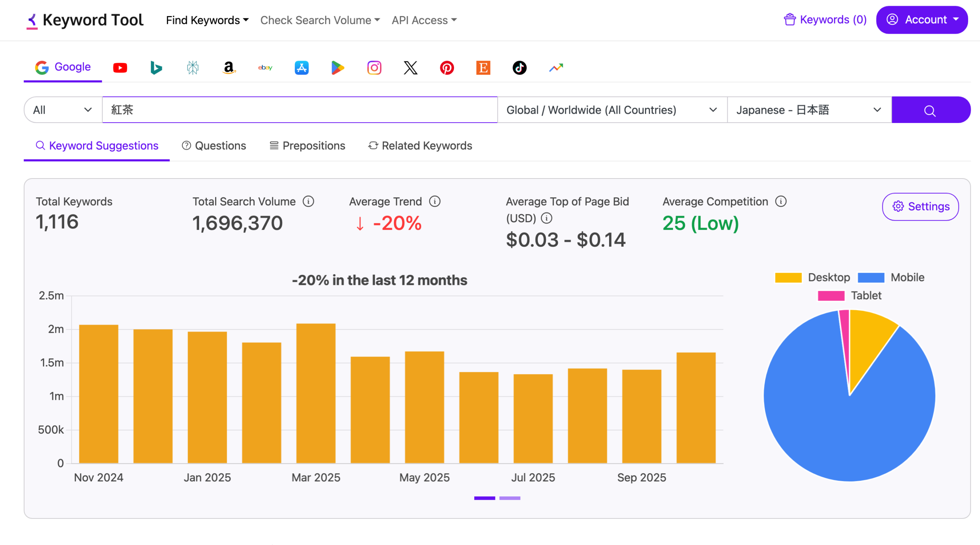The width and height of the screenshot is (980, 545).
Task: Toggle the Mobile legend item off
Action: (891, 277)
